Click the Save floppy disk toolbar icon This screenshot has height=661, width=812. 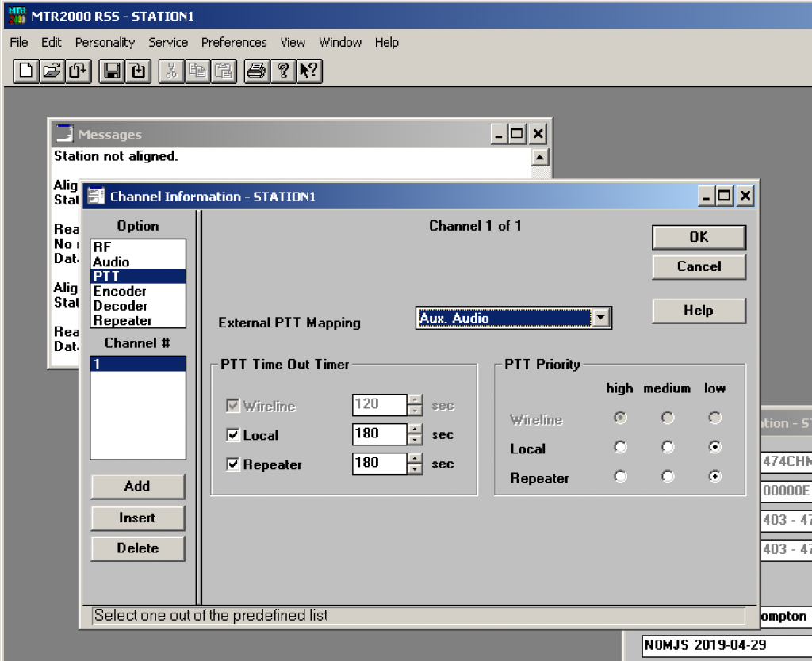[x=112, y=71]
